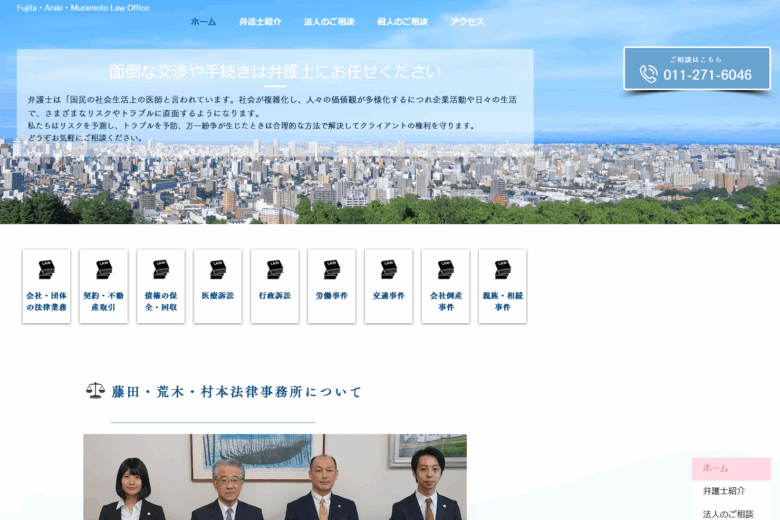This screenshot has height=520, width=780.
Task: Click the scales icon beside the about heading
Action: (95, 391)
